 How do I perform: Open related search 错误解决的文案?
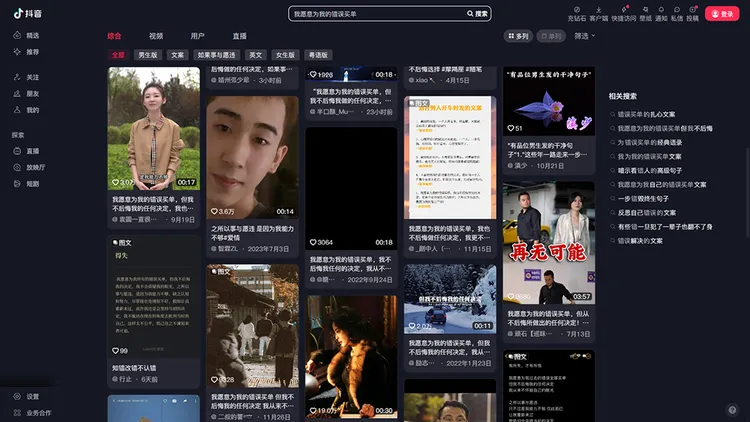[640, 241]
